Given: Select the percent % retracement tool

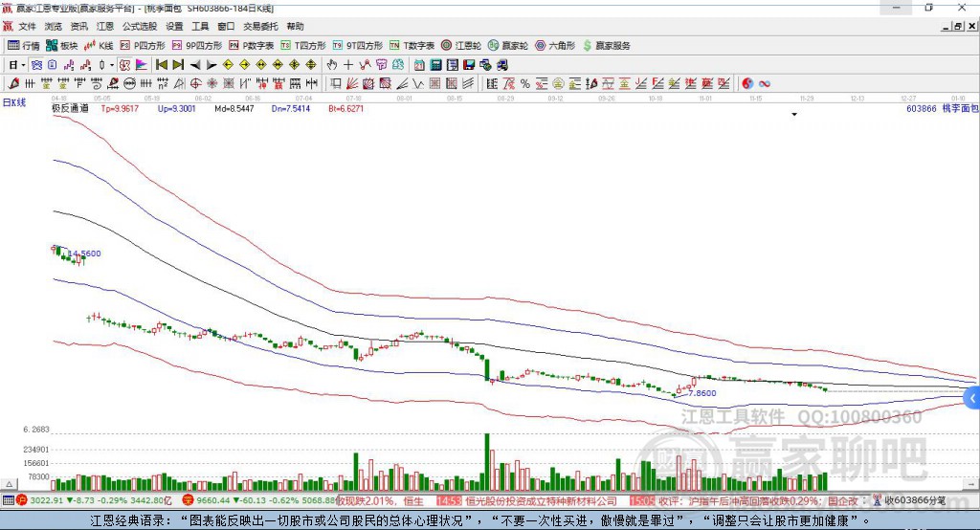Looking at the screenshot, I should tap(525, 84).
